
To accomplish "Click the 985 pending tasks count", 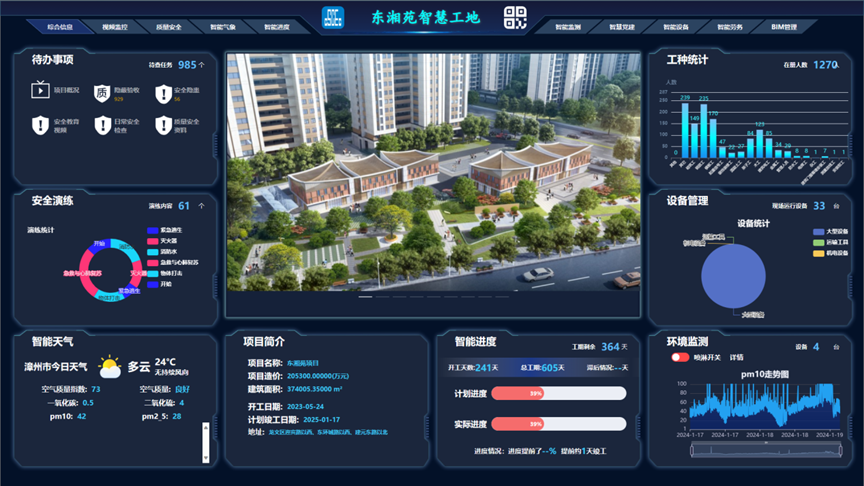I will pyautogui.click(x=187, y=65).
